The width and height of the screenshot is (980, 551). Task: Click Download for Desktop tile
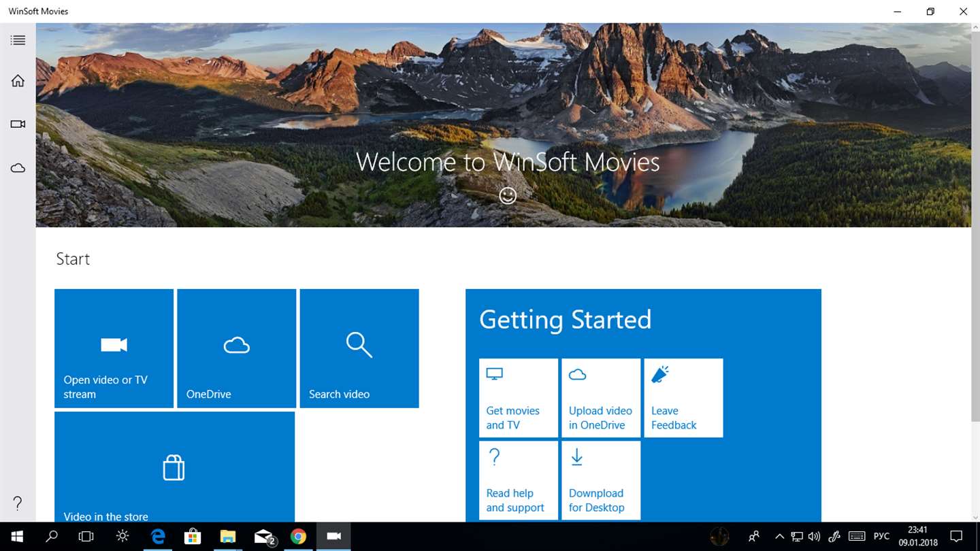[x=601, y=480]
